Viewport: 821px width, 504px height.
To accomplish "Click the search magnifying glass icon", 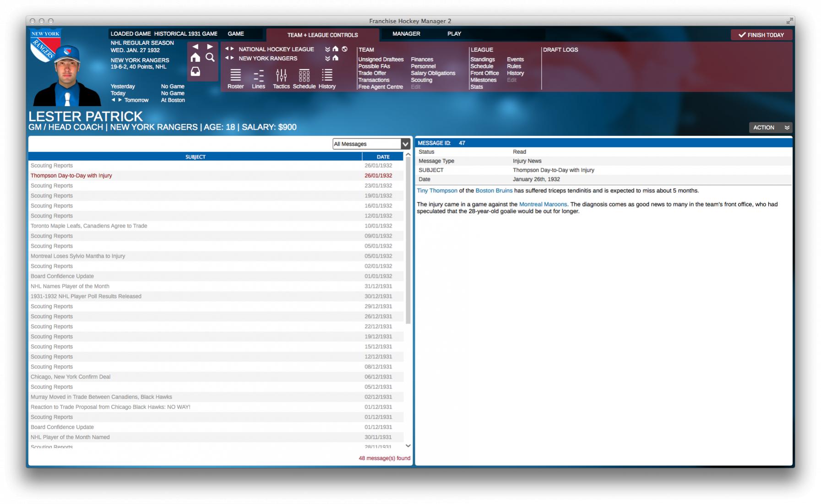I will [210, 57].
